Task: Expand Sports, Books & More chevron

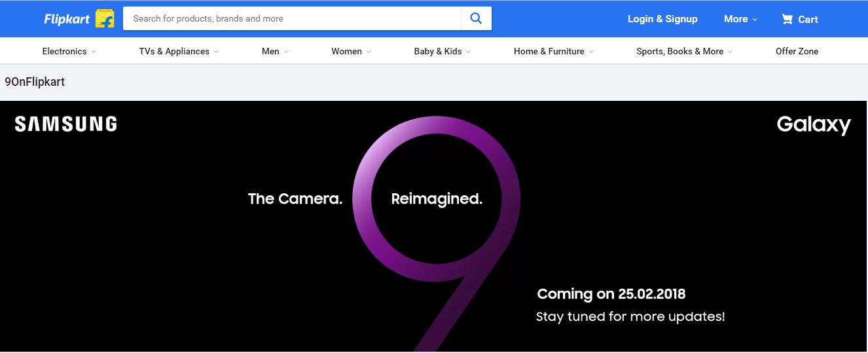Action: click(730, 52)
